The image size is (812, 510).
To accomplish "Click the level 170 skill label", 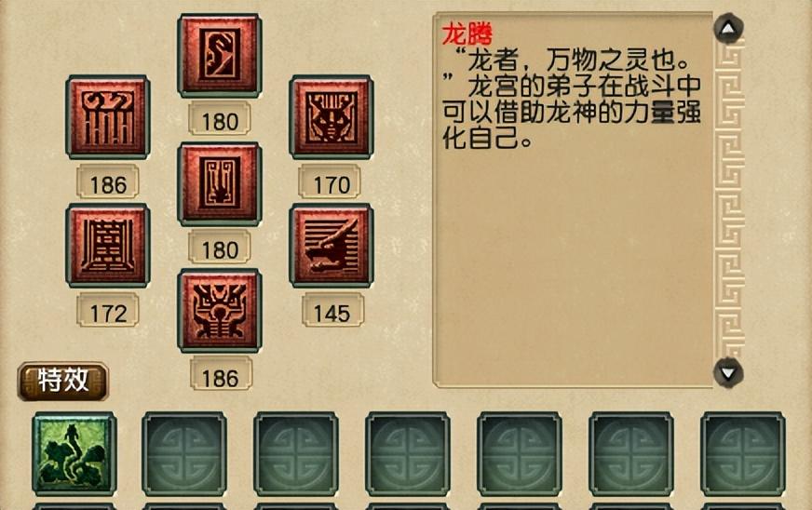I will coord(330,182).
